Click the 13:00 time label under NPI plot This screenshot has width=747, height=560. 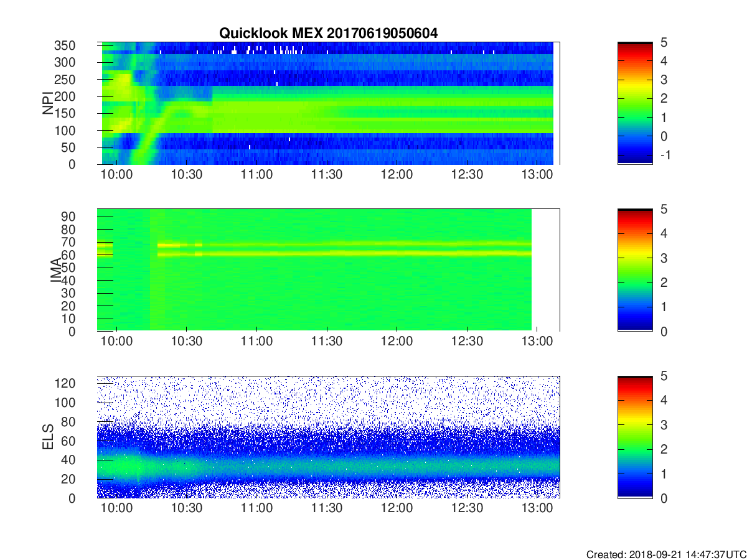[537, 175]
